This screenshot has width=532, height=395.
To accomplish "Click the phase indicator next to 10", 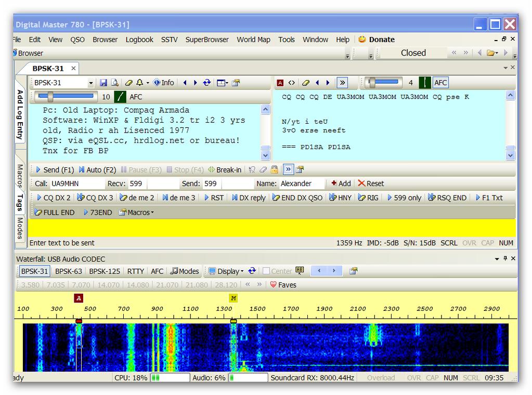I will 120,97.
